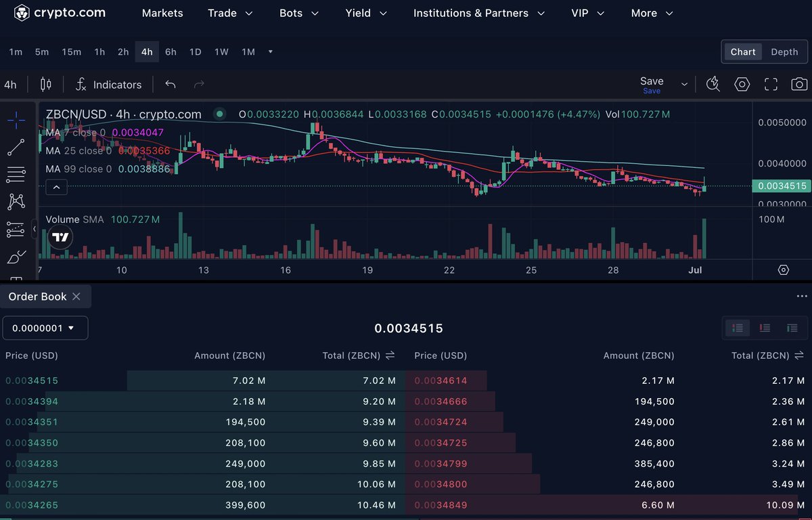
Task: Click the TradingView logo on chart
Action: pos(61,237)
